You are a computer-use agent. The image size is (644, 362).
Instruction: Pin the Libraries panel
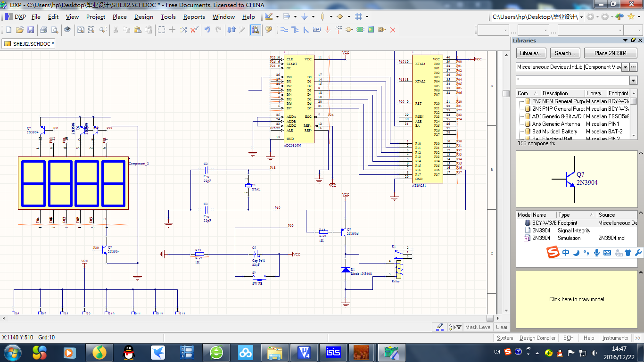point(633,41)
